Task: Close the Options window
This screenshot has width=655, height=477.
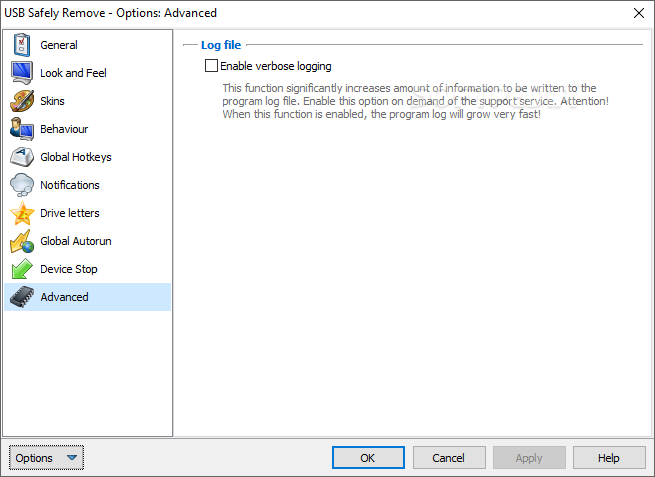Action: [x=639, y=13]
